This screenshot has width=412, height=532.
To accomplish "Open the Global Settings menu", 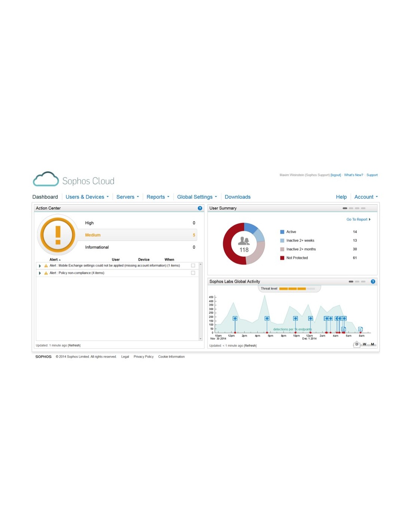I will click(197, 197).
